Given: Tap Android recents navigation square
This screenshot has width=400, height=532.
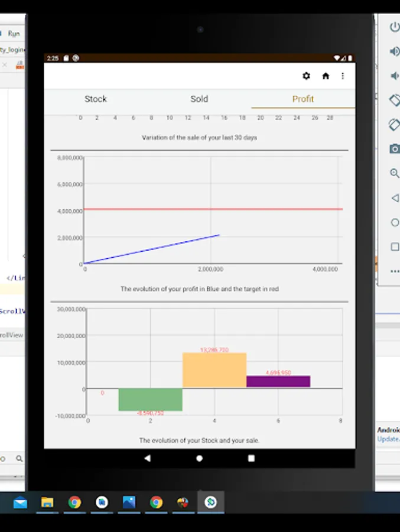Looking at the screenshot, I should click(x=251, y=458).
